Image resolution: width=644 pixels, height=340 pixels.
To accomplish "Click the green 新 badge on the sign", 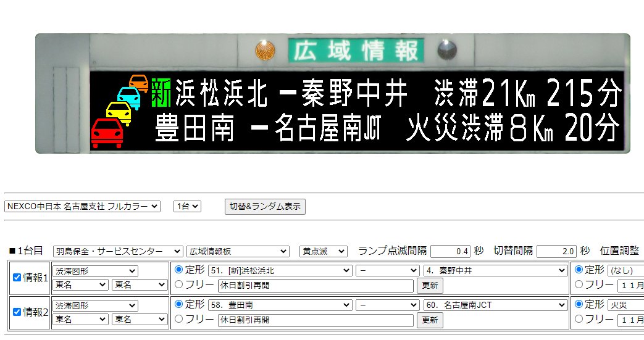I will pyautogui.click(x=162, y=93).
